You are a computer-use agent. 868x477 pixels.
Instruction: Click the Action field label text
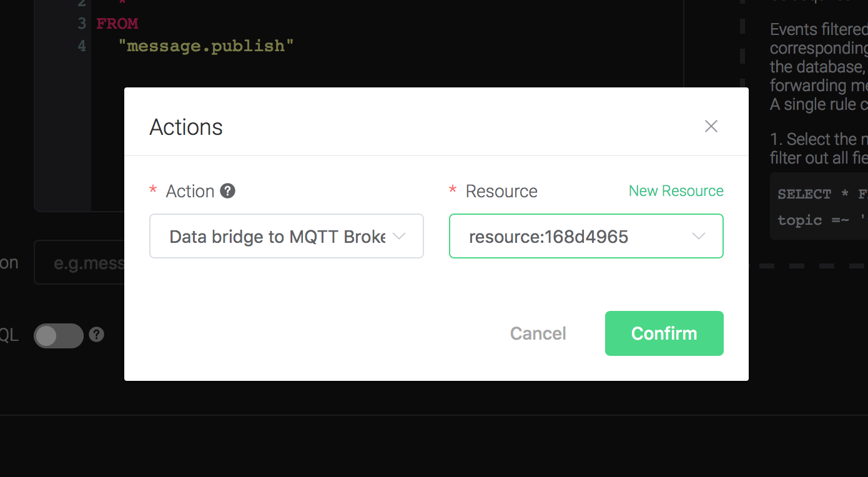[x=190, y=191]
